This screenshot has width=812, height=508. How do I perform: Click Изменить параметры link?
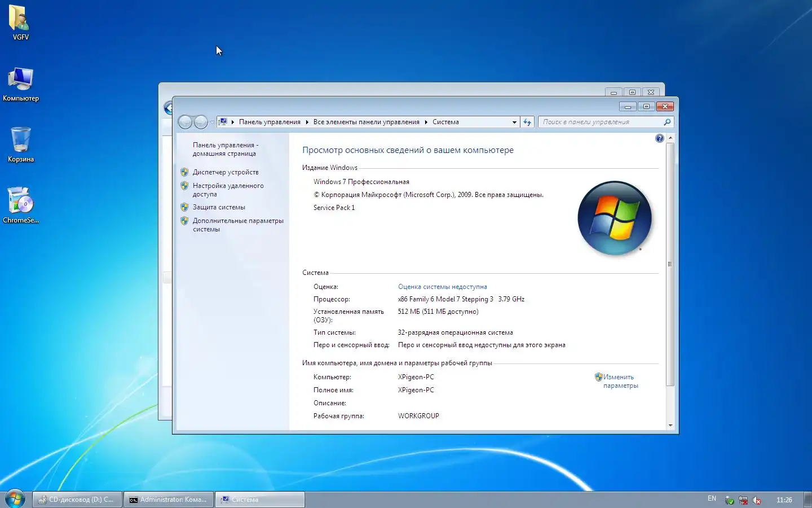click(620, 381)
